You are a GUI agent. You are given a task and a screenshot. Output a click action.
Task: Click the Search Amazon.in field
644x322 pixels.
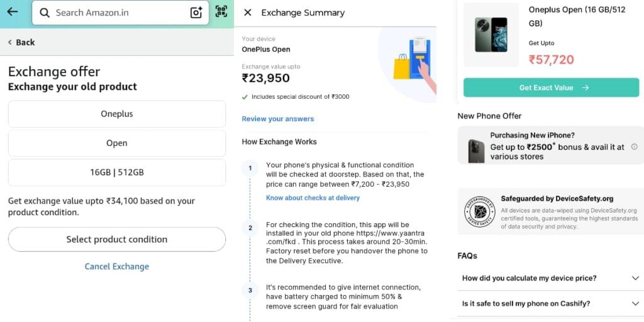(x=120, y=13)
